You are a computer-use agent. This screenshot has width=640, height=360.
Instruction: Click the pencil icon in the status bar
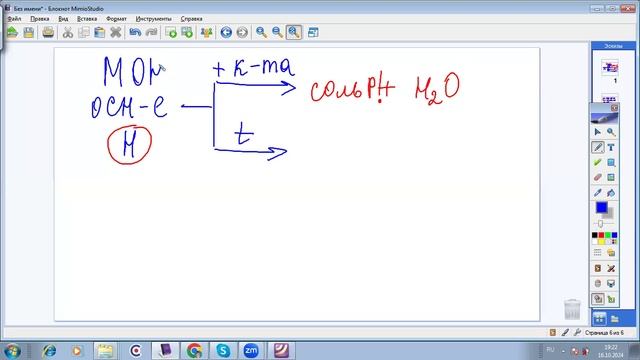click(x=565, y=333)
